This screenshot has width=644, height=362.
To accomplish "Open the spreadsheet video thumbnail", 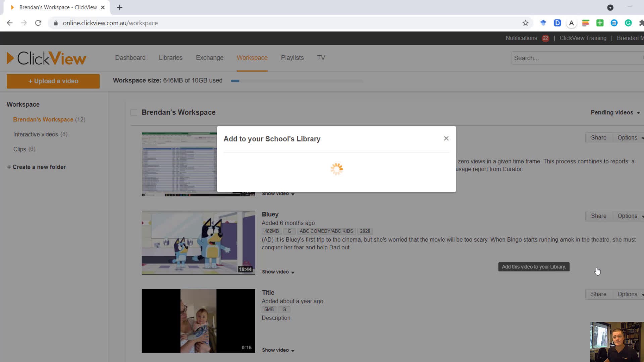I will (179, 164).
